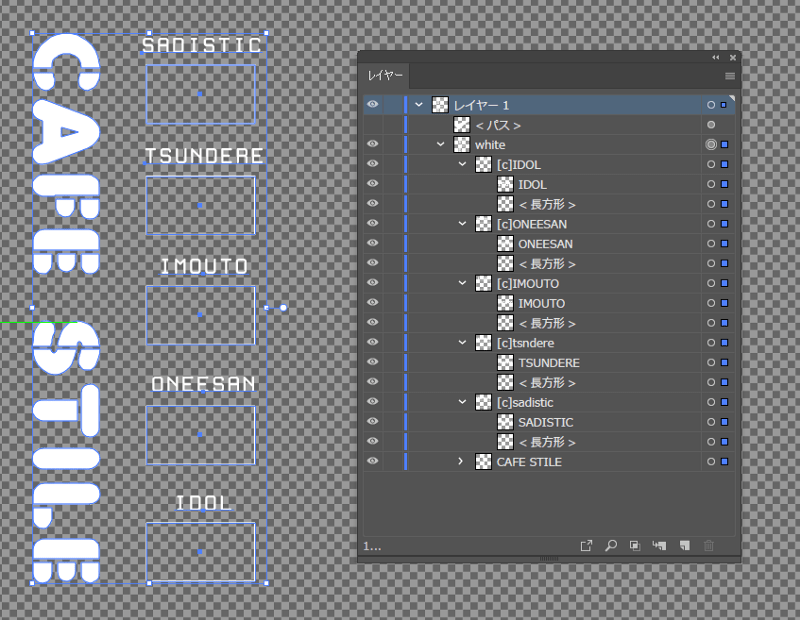
Task: Open the Layers panel hamburger menu
Action: pos(730,76)
